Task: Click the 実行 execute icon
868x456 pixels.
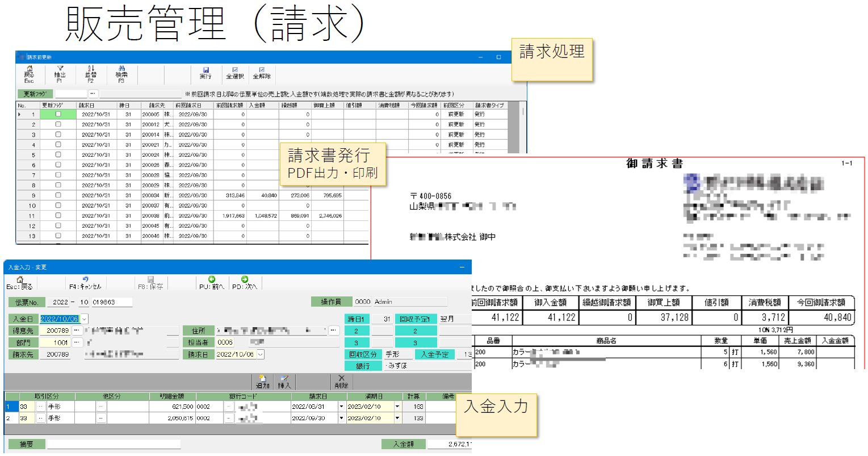Action: [206, 73]
